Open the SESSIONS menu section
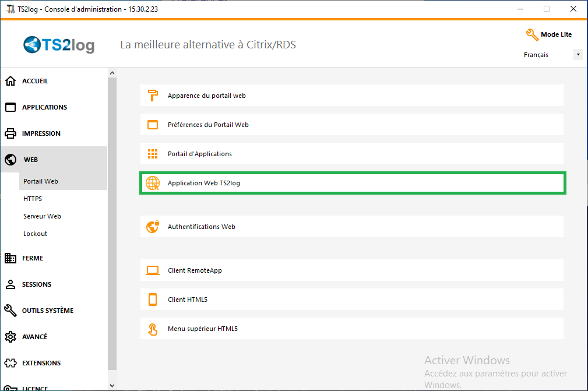 pos(54,284)
